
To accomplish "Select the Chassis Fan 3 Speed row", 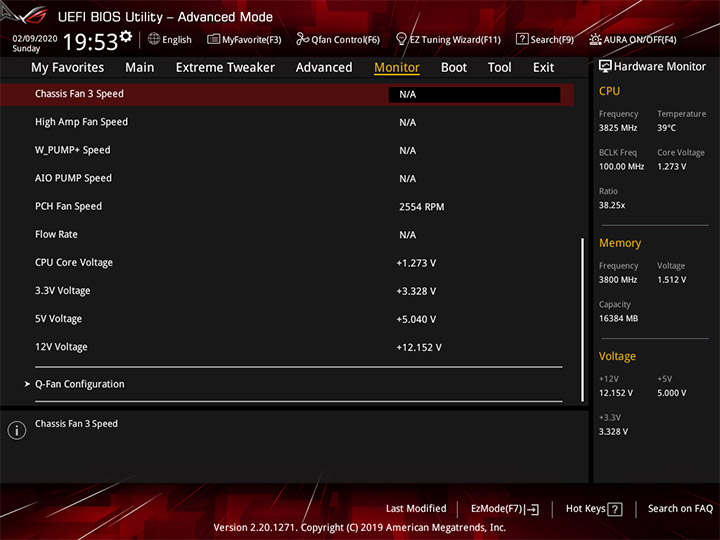I will tap(287, 94).
